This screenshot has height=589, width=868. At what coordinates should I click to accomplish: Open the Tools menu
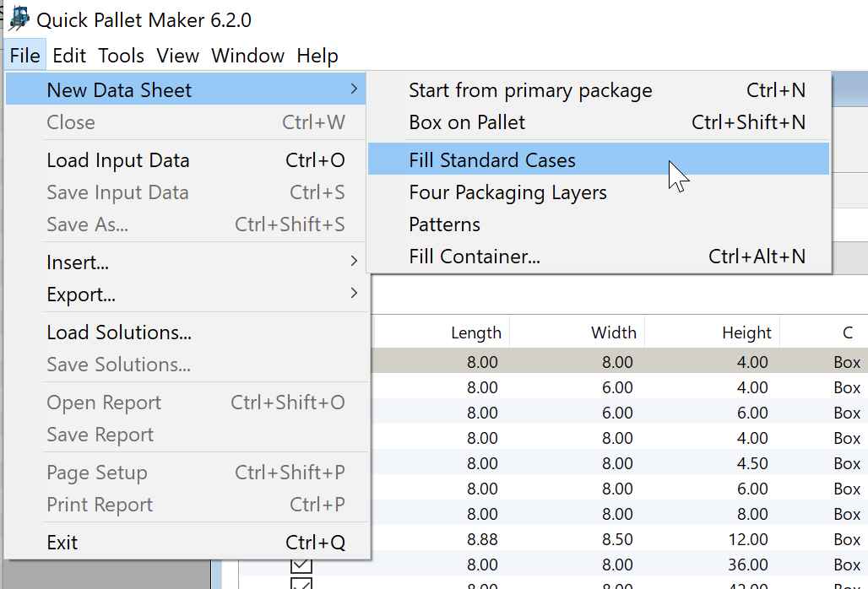click(122, 56)
